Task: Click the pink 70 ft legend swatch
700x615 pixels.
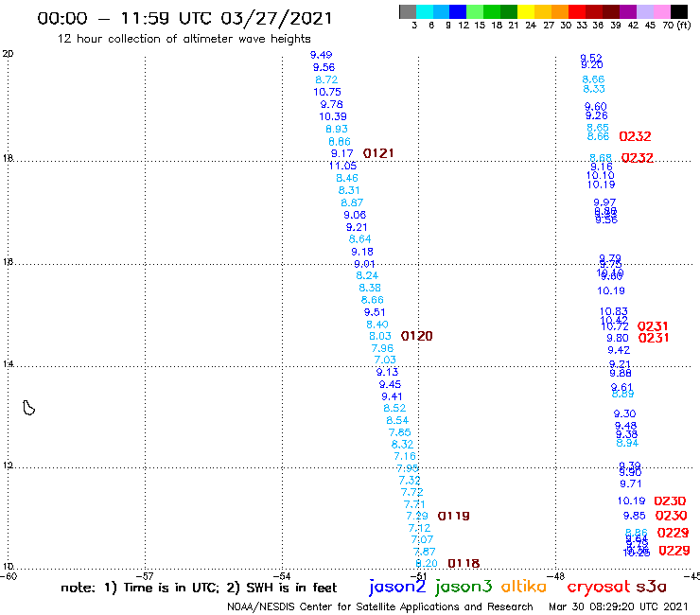Action: coord(661,11)
